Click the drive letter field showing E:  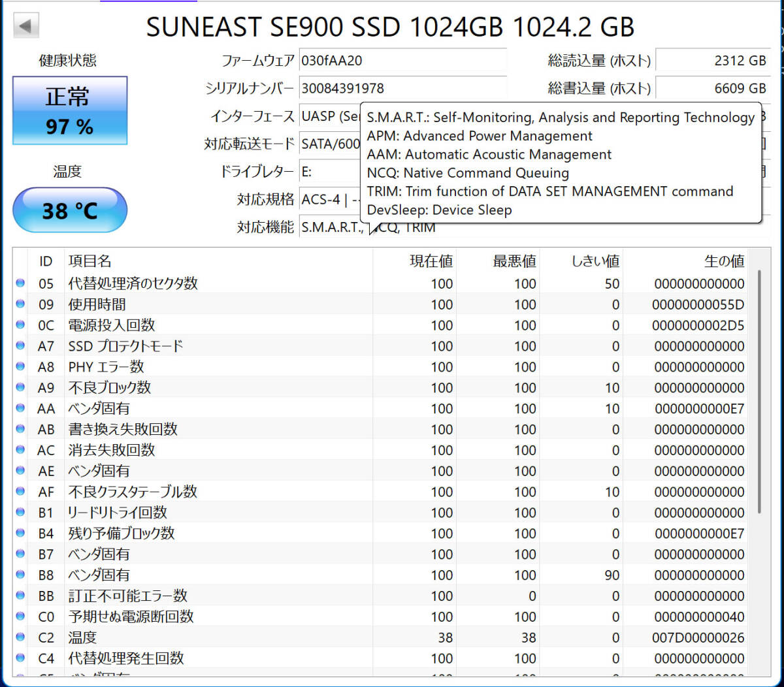330,172
